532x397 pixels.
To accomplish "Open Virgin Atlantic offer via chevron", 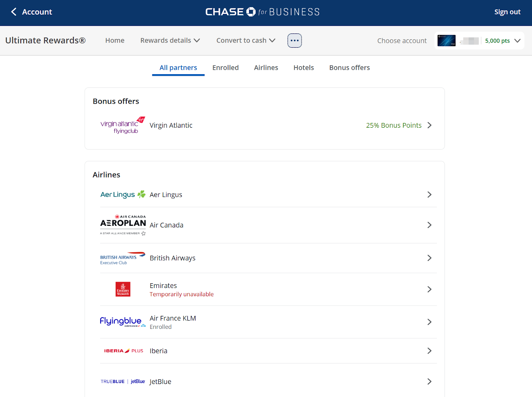I will (x=430, y=125).
